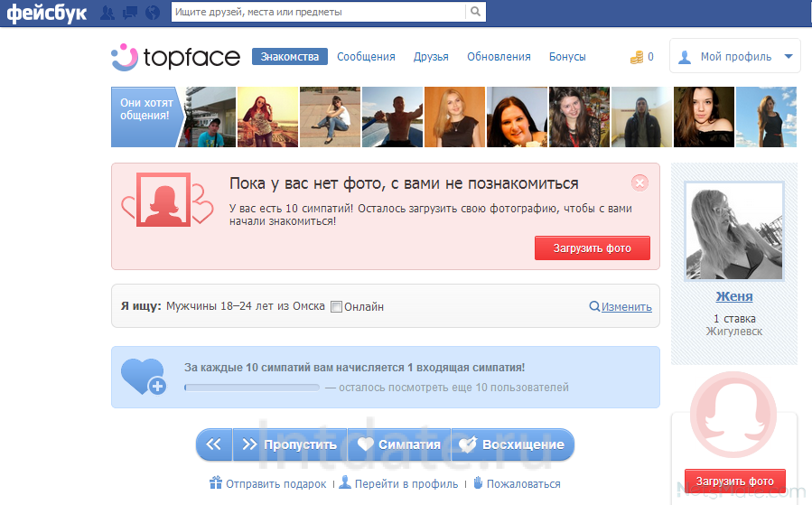Image resolution: width=812 pixels, height=505 pixels.
Task: Type in the Facebook search field
Action: click(318, 12)
